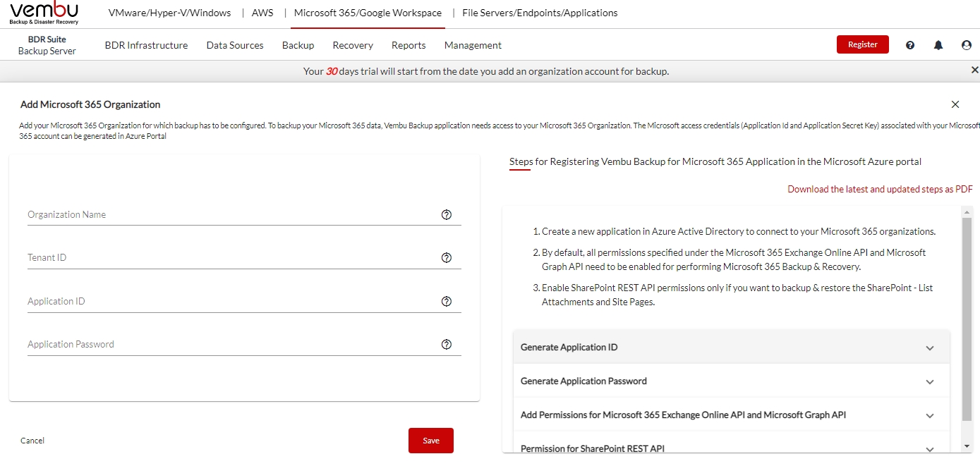
Task: Open the Application Password help icon
Action: click(447, 344)
